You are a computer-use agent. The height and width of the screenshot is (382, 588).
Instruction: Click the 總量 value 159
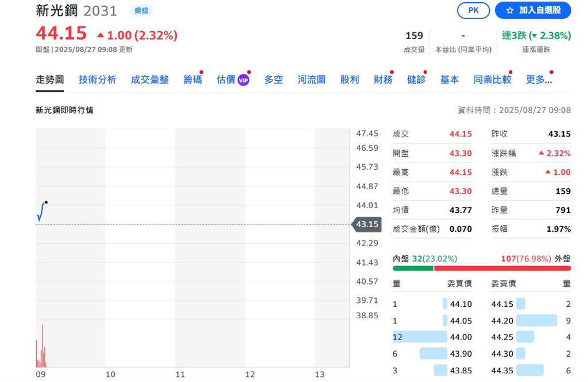pos(563,192)
